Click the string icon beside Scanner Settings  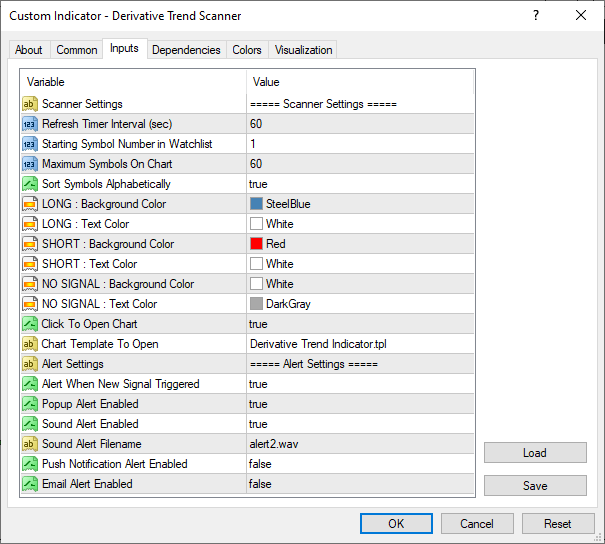coord(30,104)
